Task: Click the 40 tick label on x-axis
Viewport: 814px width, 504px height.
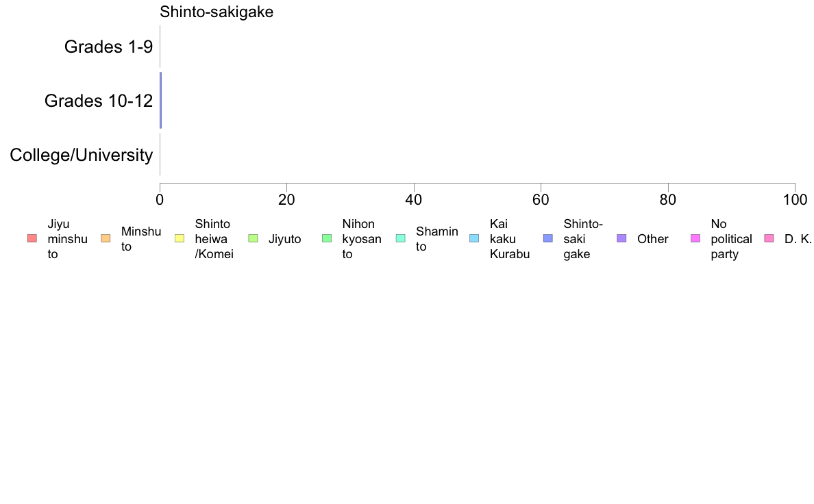Action: click(x=414, y=200)
